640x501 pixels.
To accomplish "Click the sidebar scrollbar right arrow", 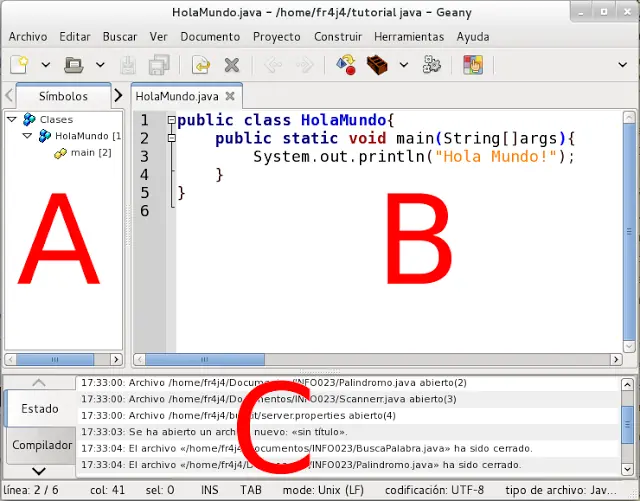I will [x=116, y=360].
